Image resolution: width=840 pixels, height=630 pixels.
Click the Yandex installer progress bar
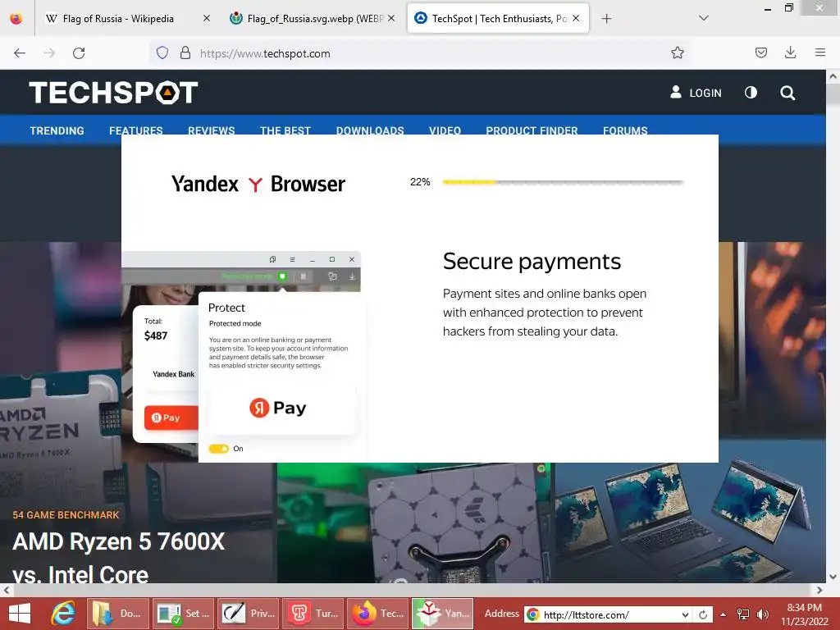(563, 182)
